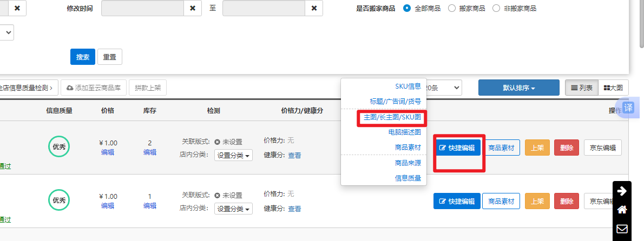The width and height of the screenshot is (644, 241).
Task: Click the 修改时间 start date input
Action: (142, 9)
